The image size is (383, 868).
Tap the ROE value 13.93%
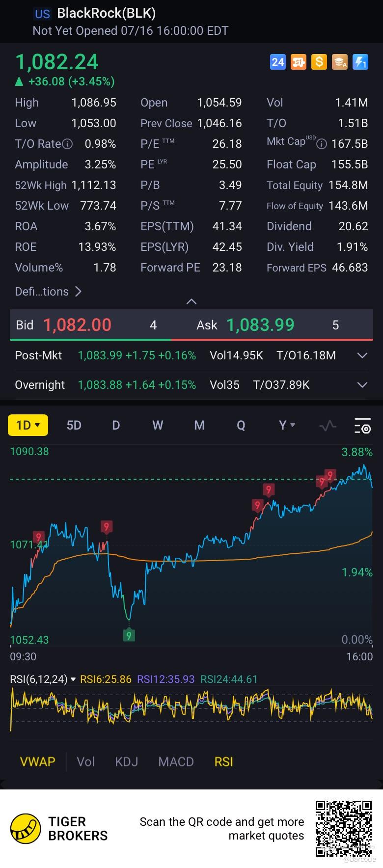click(97, 247)
